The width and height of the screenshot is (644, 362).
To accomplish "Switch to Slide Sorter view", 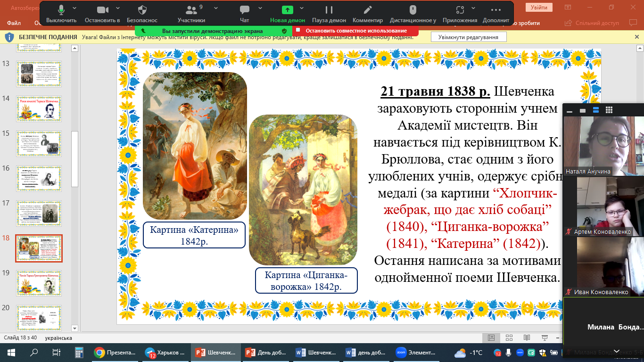I will (509, 337).
